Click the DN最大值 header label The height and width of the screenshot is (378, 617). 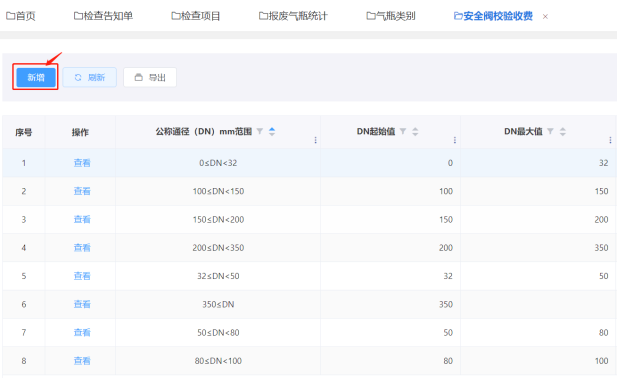coord(523,131)
